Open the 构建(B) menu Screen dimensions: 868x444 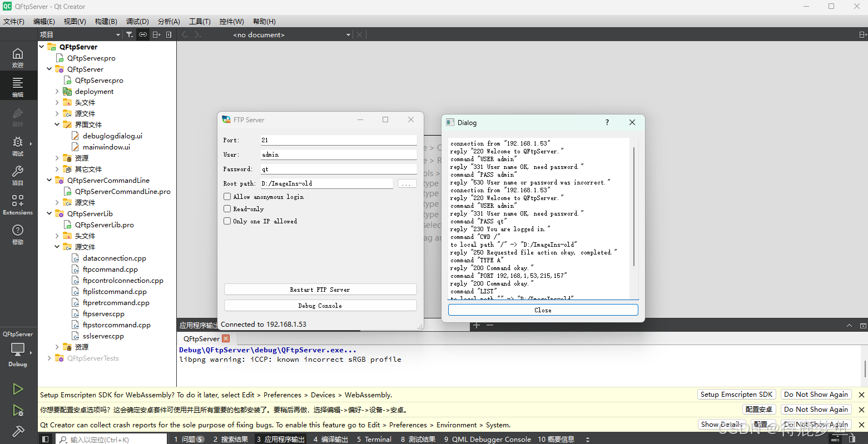[106, 21]
